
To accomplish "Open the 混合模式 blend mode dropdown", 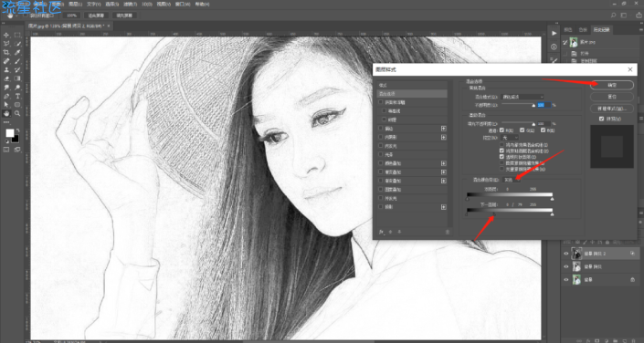I will [x=523, y=97].
